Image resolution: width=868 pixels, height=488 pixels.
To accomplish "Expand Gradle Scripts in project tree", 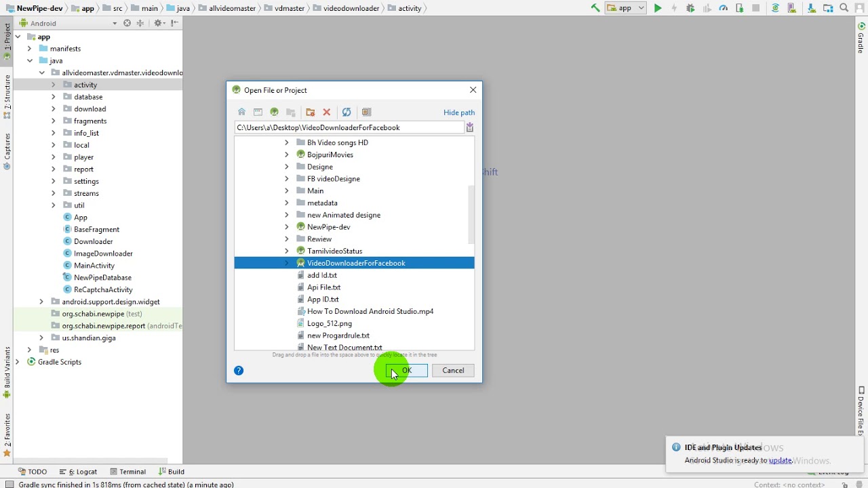I will [18, 362].
